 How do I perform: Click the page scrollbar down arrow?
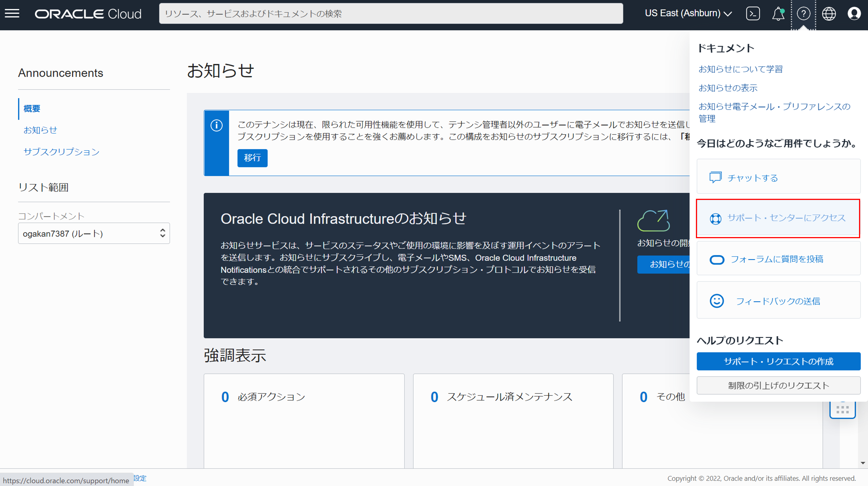pyautogui.click(x=863, y=463)
